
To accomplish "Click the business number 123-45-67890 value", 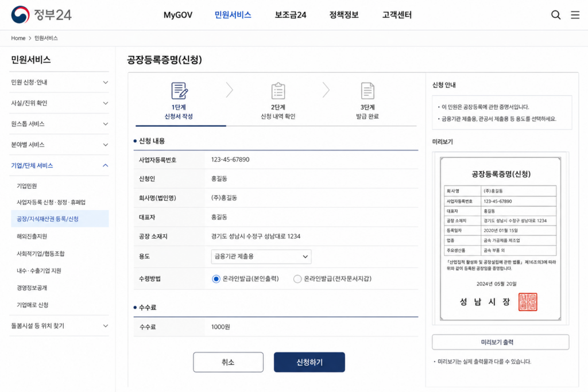I will point(230,160).
